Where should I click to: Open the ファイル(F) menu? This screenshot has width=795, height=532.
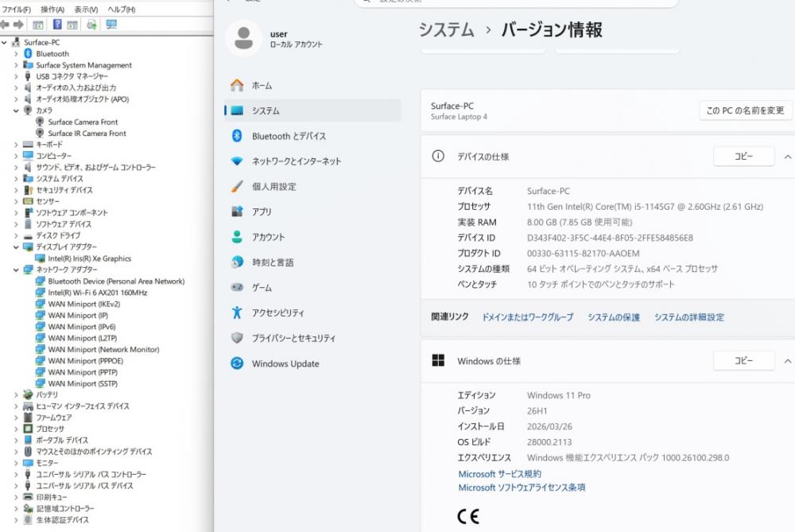point(16,9)
